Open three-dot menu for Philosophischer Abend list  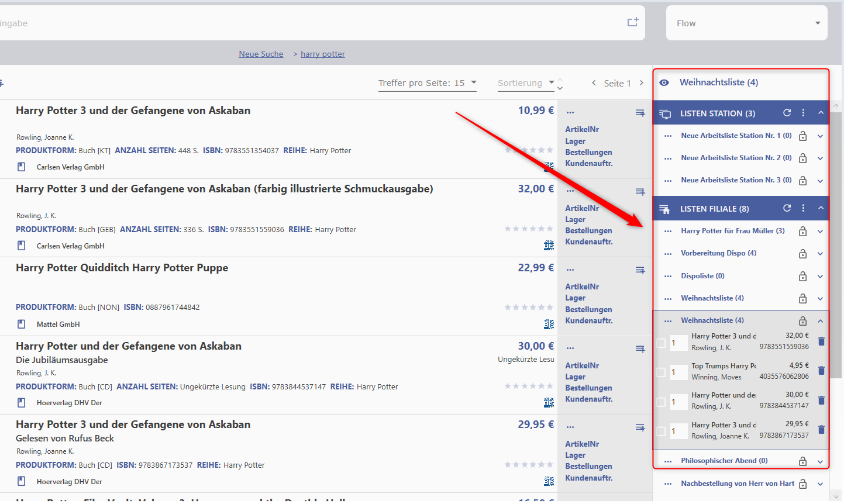tap(668, 461)
